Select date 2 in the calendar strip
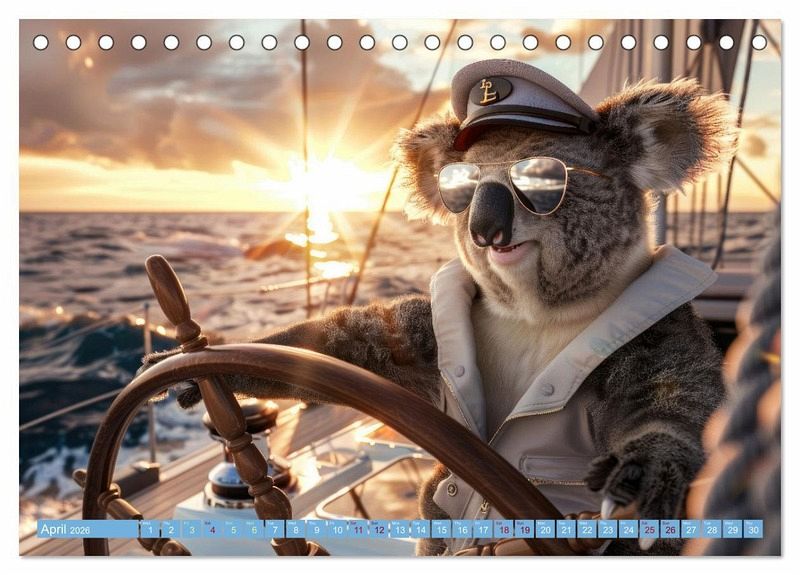Screen dimensions: 800x575 coord(171,529)
